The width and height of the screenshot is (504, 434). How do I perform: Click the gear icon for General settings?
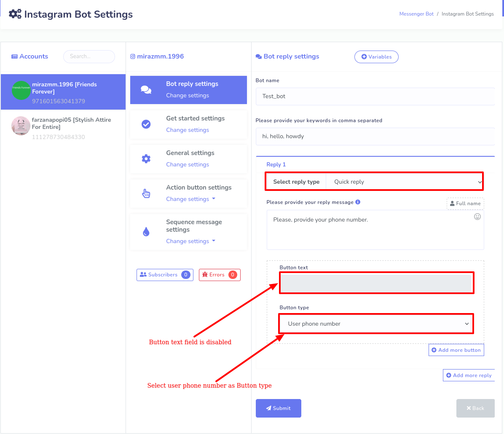pos(146,159)
